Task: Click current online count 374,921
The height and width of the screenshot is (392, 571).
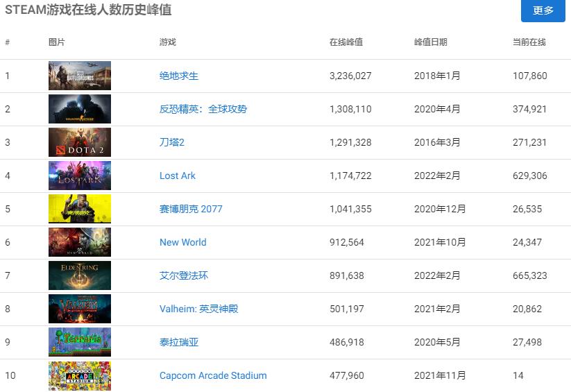Action: tap(530, 109)
